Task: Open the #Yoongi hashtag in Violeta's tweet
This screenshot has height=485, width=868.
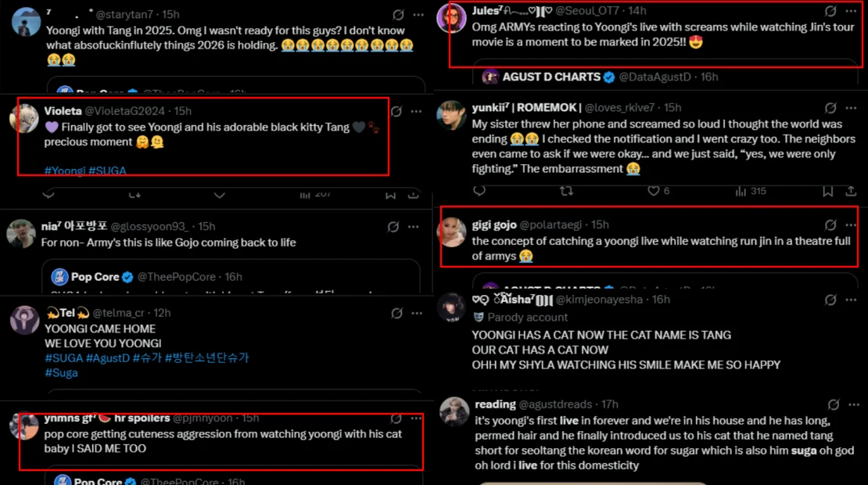Action: coord(64,171)
